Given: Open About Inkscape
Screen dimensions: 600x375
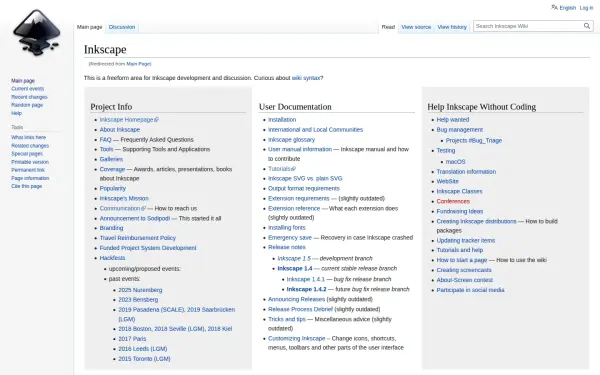Looking at the screenshot, I should 120,130.
